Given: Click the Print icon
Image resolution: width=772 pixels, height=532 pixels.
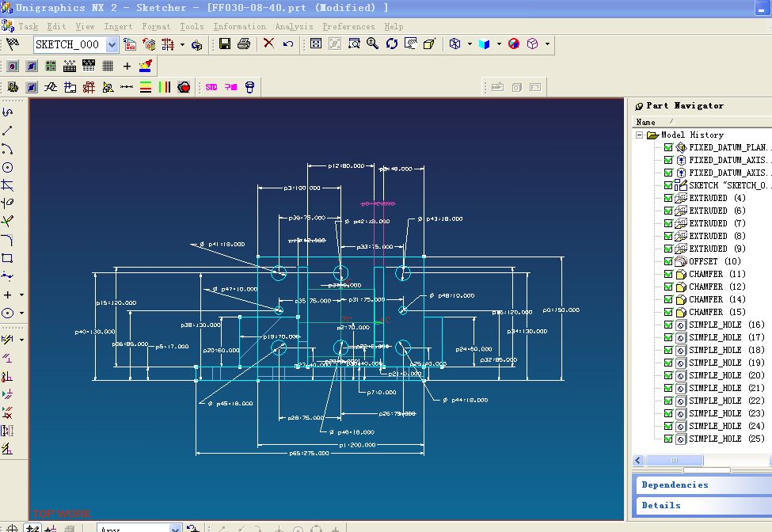Looking at the screenshot, I should pyautogui.click(x=244, y=44).
